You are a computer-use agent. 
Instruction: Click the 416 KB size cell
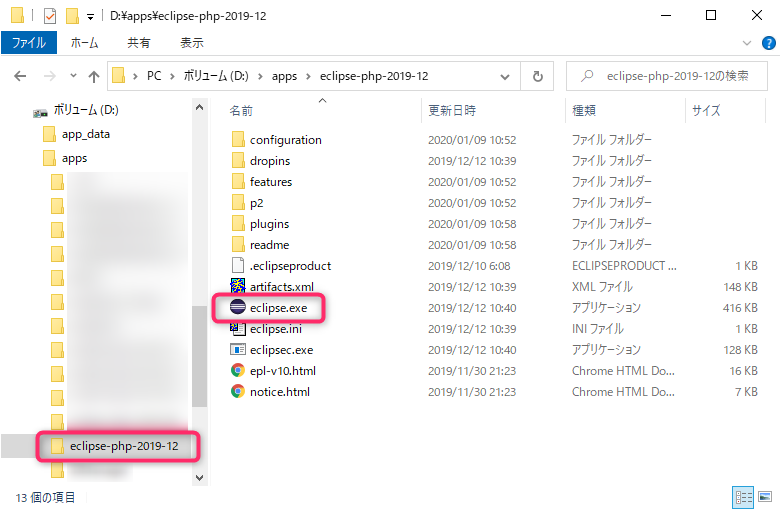(740, 308)
